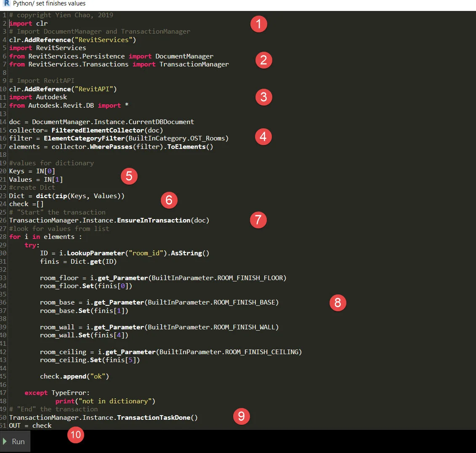Click 'room_base.Set(finis[1])' line
Viewport: 476px width, 453px height.
[x=84, y=311]
